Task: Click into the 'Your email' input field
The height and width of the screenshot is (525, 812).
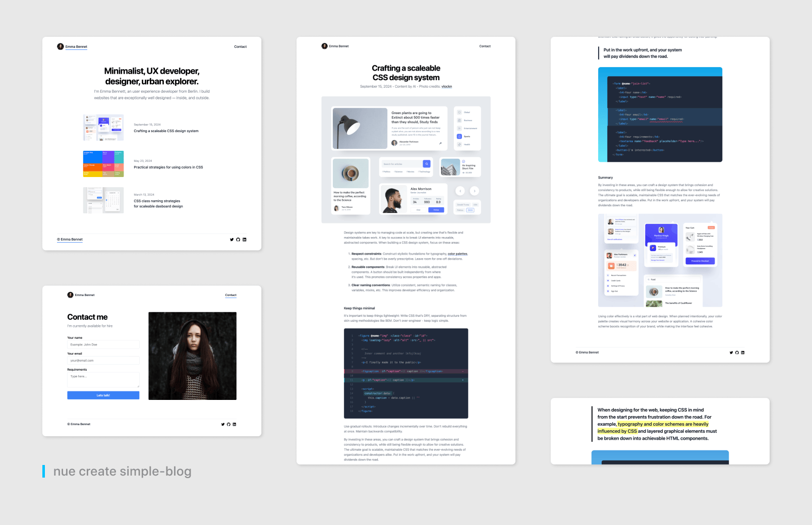Action: (x=103, y=361)
